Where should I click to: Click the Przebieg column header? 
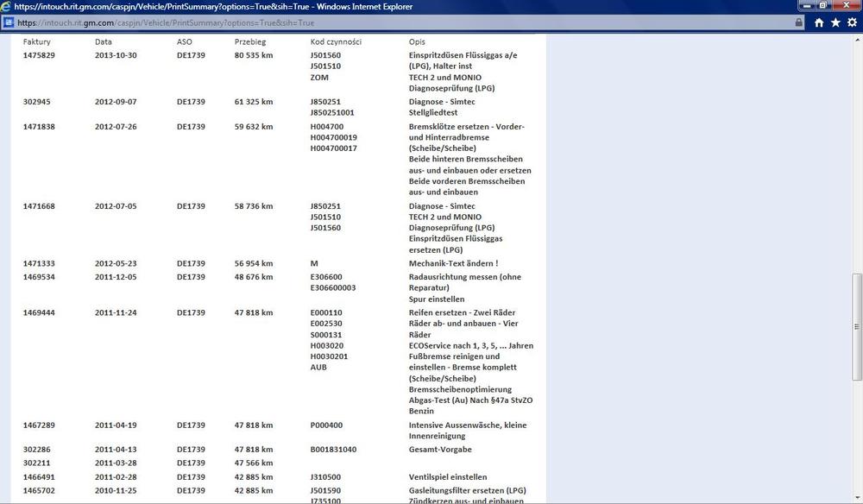point(250,41)
